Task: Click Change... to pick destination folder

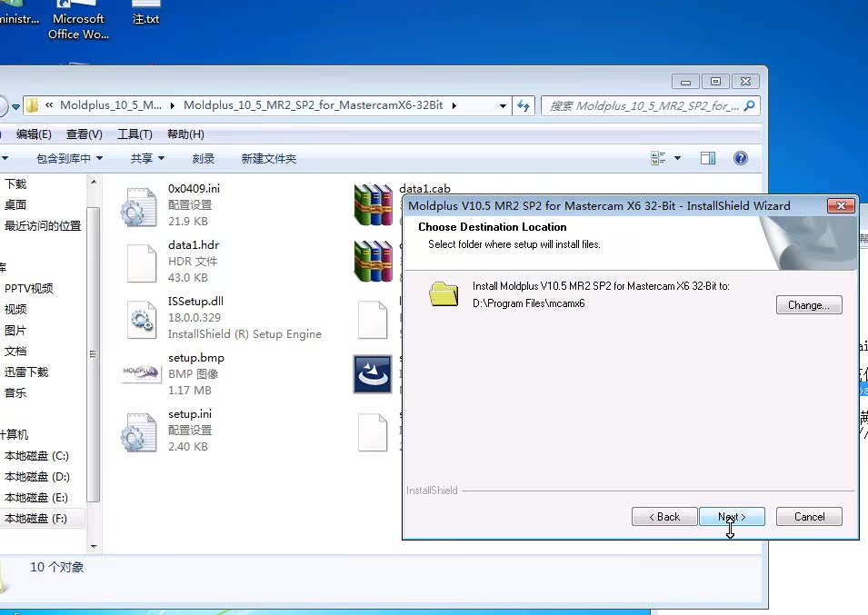Action: point(809,304)
